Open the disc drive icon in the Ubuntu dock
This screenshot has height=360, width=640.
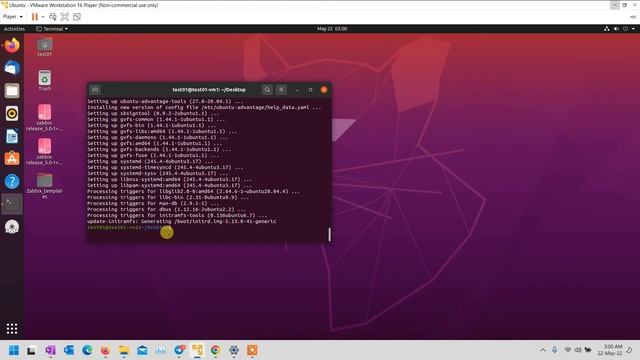click(x=12, y=227)
